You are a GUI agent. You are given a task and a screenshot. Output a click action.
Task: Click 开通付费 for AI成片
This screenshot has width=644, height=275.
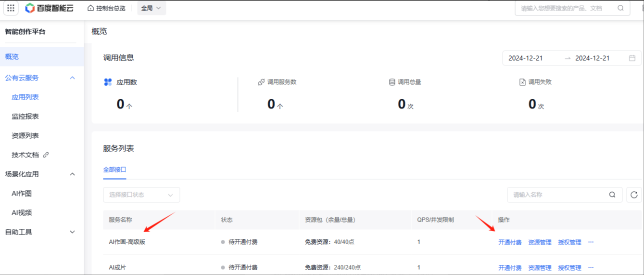point(510,268)
